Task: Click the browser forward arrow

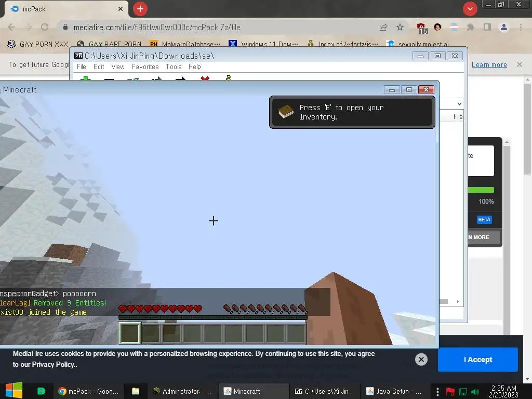Action: [x=28, y=27]
